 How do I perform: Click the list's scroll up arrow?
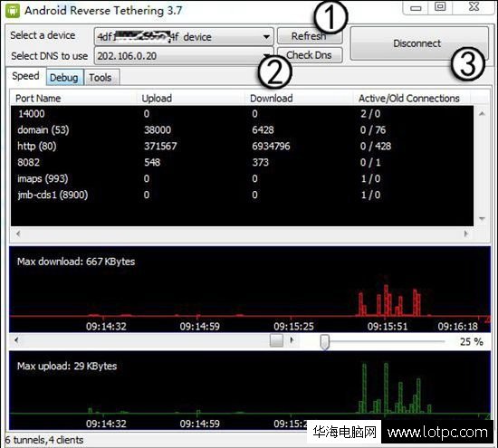482,113
